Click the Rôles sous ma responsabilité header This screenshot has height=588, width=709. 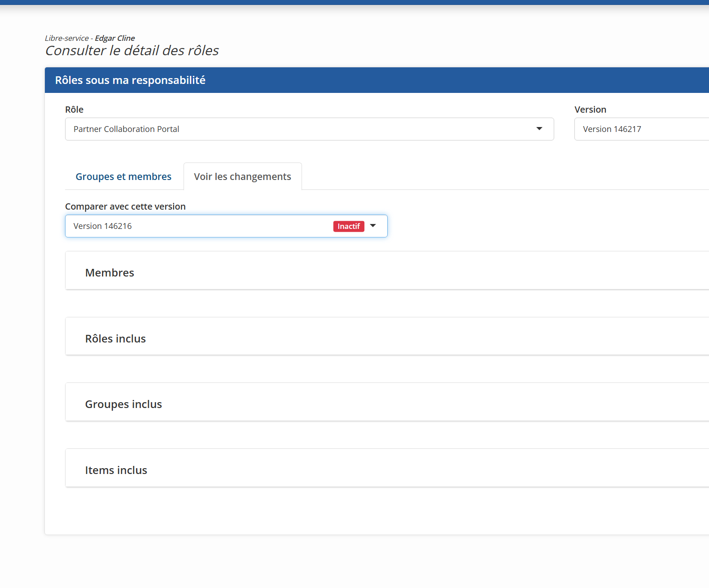(x=130, y=80)
